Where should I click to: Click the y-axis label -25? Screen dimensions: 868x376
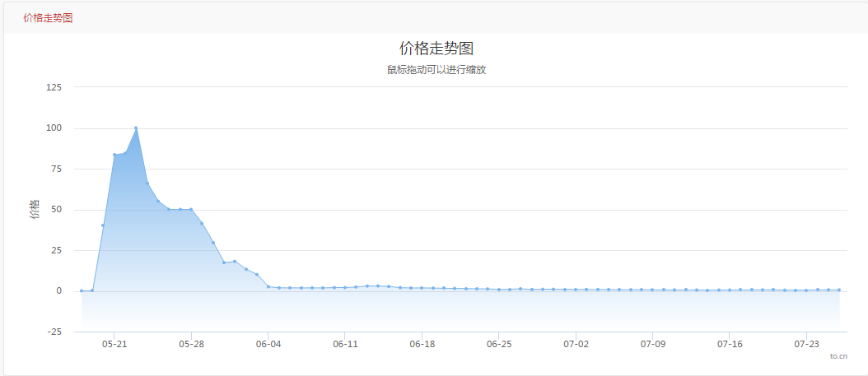point(54,332)
